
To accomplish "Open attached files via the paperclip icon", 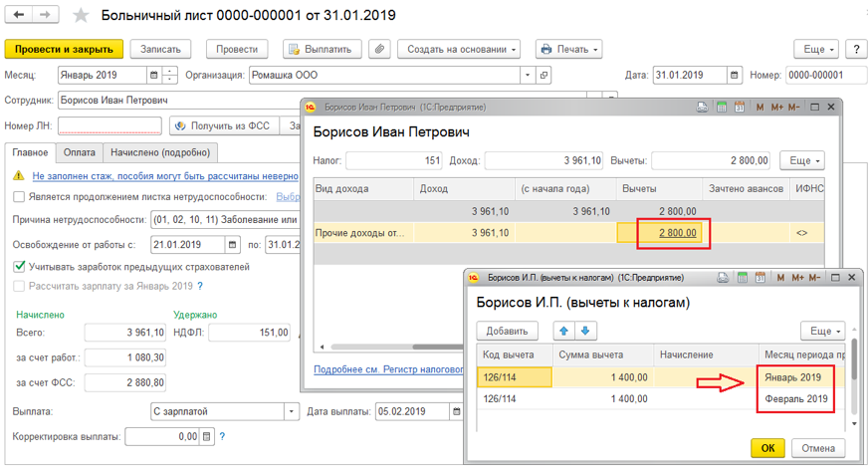I will click(379, 49).
